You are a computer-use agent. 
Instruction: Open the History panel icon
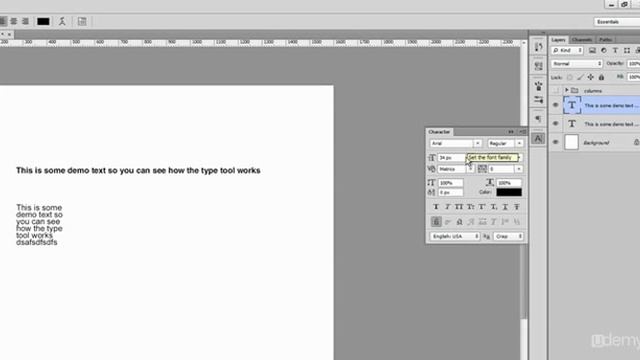[x=539, y=47]
